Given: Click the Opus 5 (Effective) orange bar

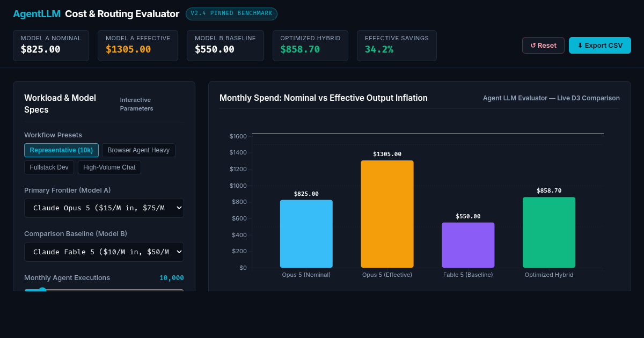Looking at the screenshot, I should 387,214.
